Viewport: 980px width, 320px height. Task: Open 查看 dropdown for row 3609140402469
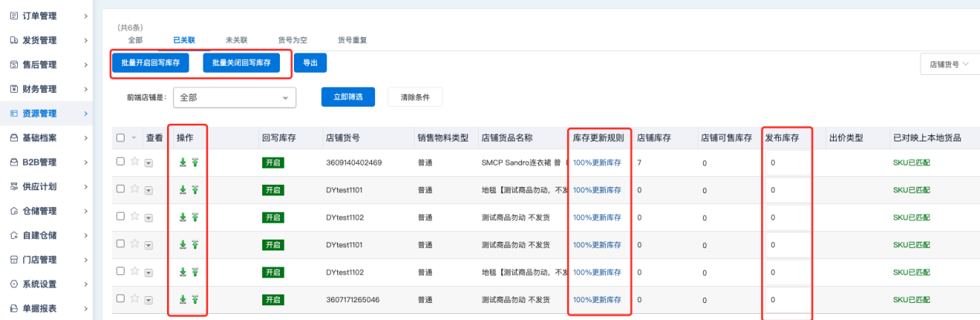click(x=149, y=163)
